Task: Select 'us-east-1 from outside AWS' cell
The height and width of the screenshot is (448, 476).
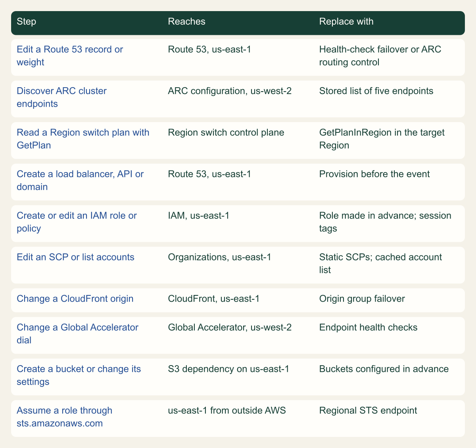Action: 227,410
